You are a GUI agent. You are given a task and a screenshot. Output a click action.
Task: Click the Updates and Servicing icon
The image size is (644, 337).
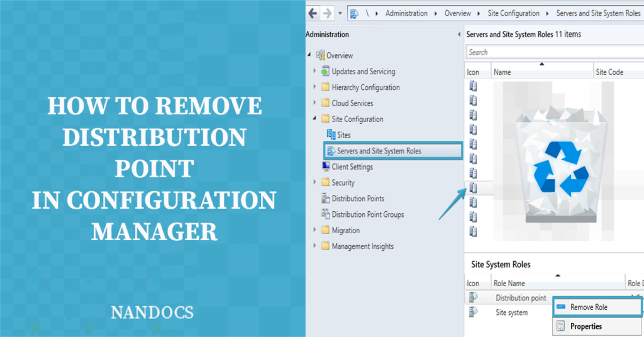pyautogui.click(x=325, y=71)
